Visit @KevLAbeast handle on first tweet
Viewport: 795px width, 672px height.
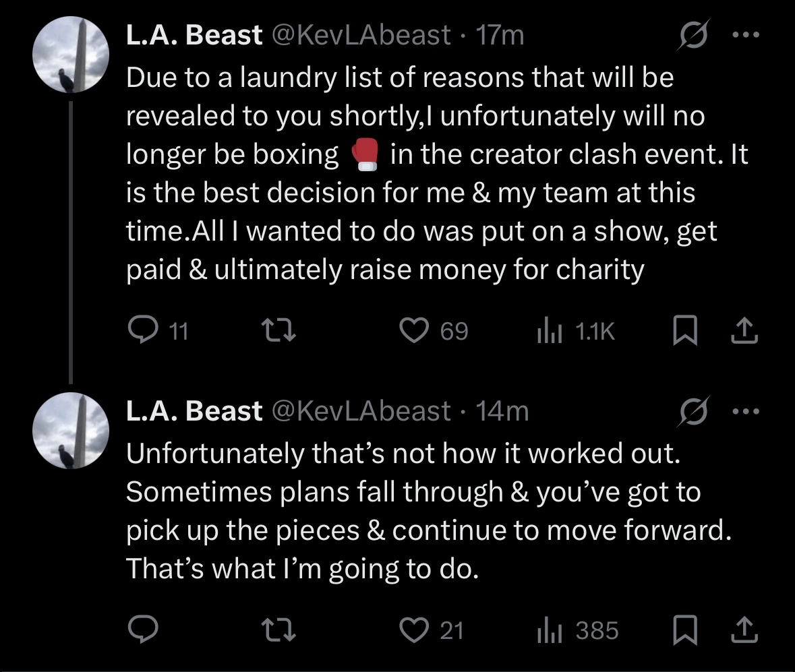361,35
